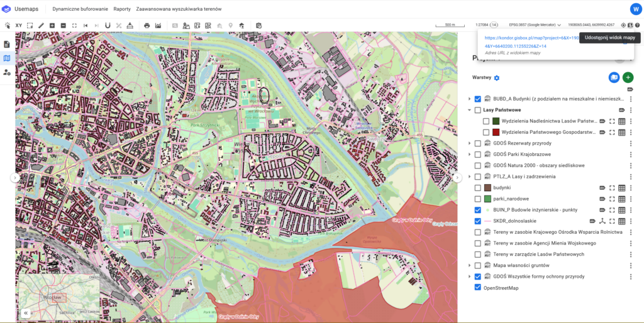Disable BUIN_P Budowle inżynierskie layer checkbox
This screenshot has height=323, width=644.
point(477,210)
